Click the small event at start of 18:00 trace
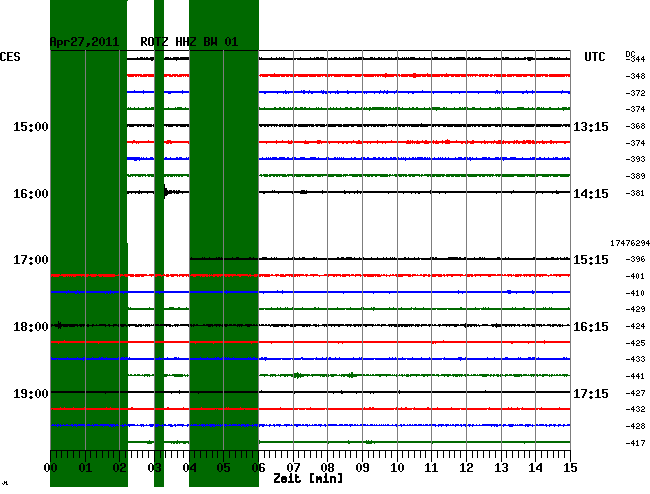650x494 pixels. (59, 325)
